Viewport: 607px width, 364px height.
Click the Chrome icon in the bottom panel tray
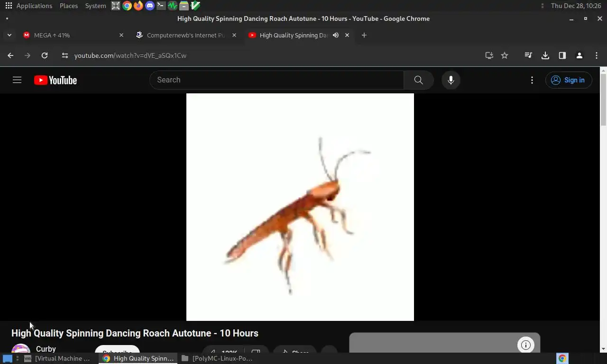(562, 358)
